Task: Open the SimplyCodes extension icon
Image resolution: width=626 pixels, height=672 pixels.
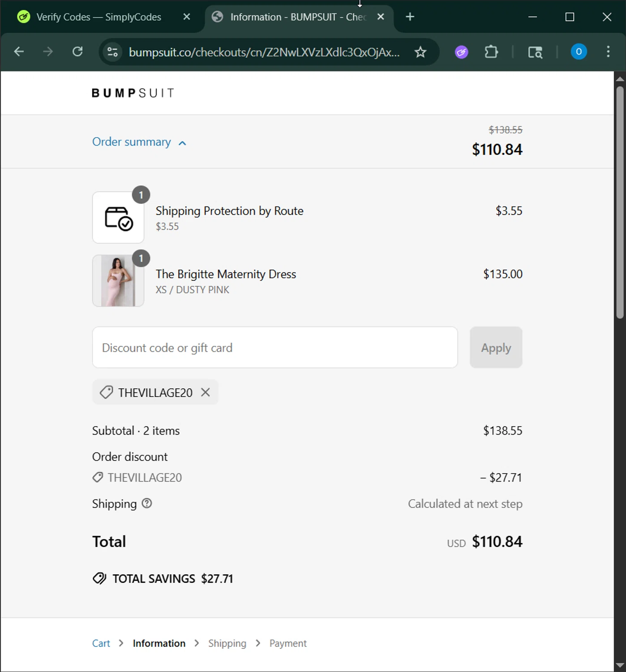Action: click(462, 52)
